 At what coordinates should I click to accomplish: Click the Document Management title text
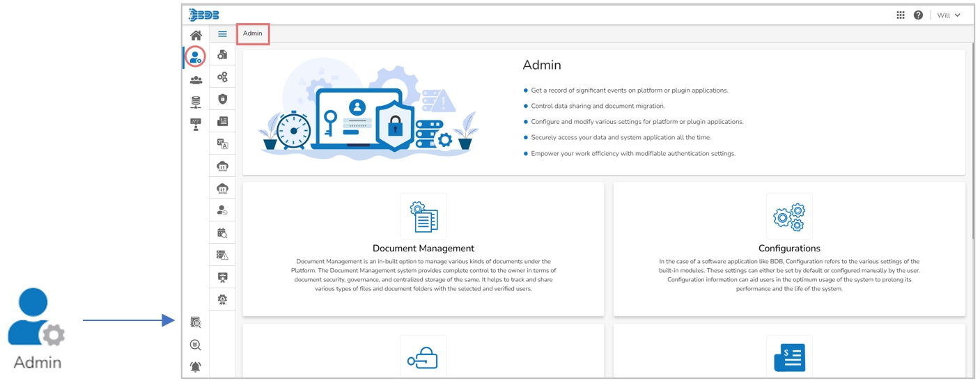coord(423,248)
